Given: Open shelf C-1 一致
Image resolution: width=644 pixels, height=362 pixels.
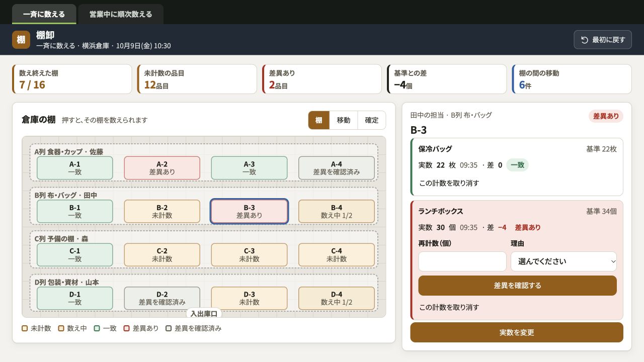Looking at the screenshot, I should pyautogui.click(x=75, y=255).
